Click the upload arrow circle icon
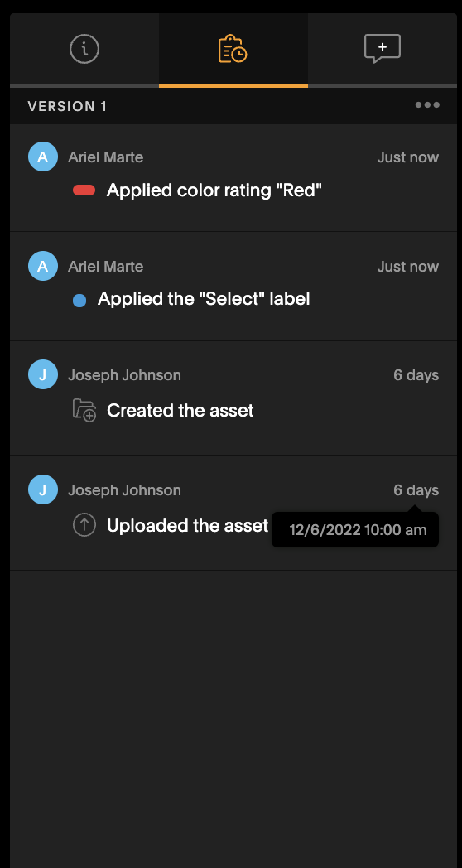 tap(84, 525)
